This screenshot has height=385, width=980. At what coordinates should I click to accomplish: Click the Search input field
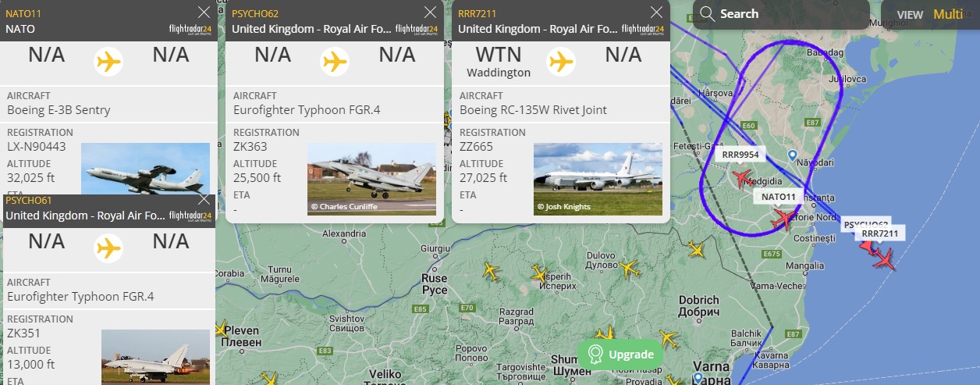(781, 14)
